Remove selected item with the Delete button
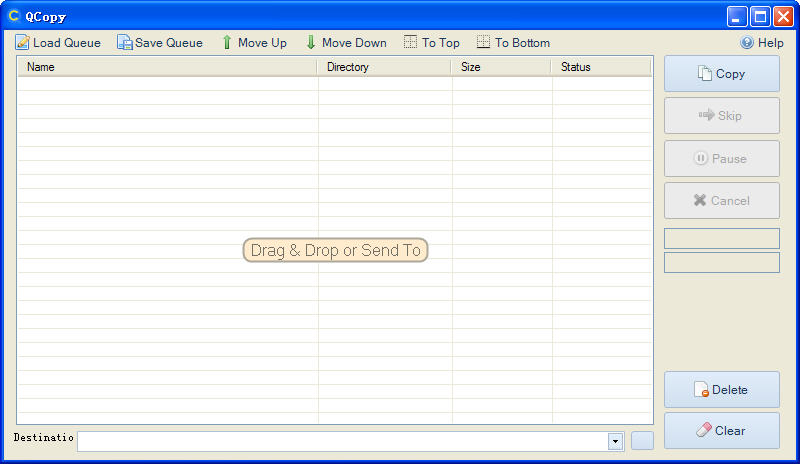This screenshot has width=800, height=464. point(721,390)
